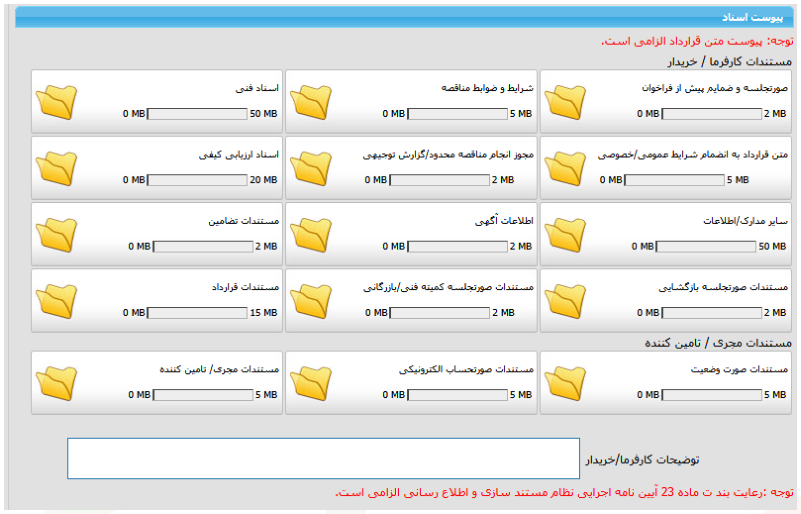
Task: Click the اسناد ارزیابی کیفی 20 MB progress bar
Action: click(x=197, y=180)
